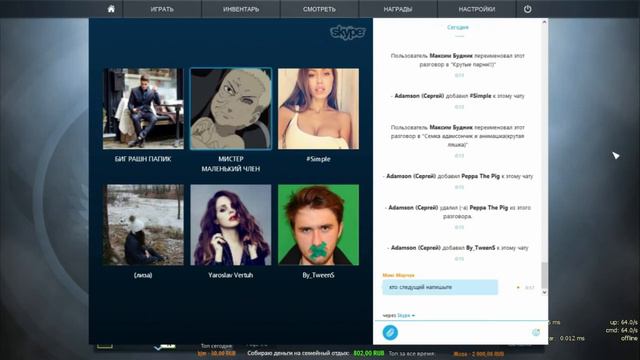
Task: Click the 'кто следущий напишыте' message bubble
Action: coord(440,287)
